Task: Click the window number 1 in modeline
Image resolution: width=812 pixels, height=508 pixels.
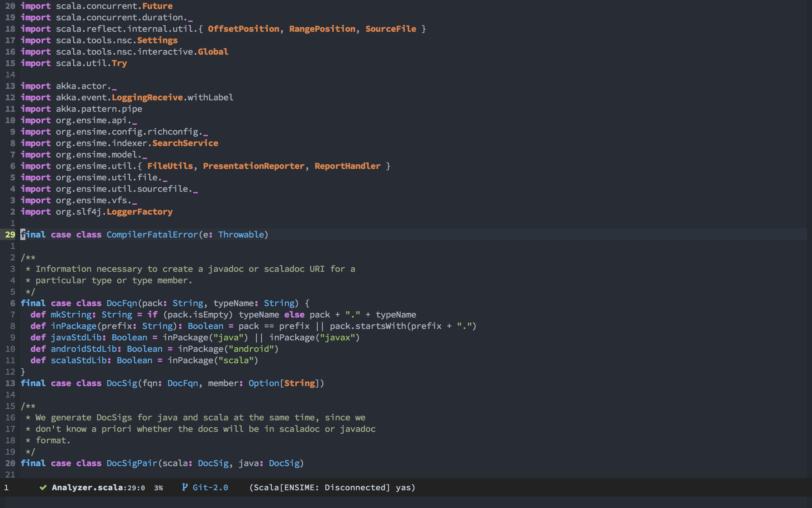Action: (6, 487)
